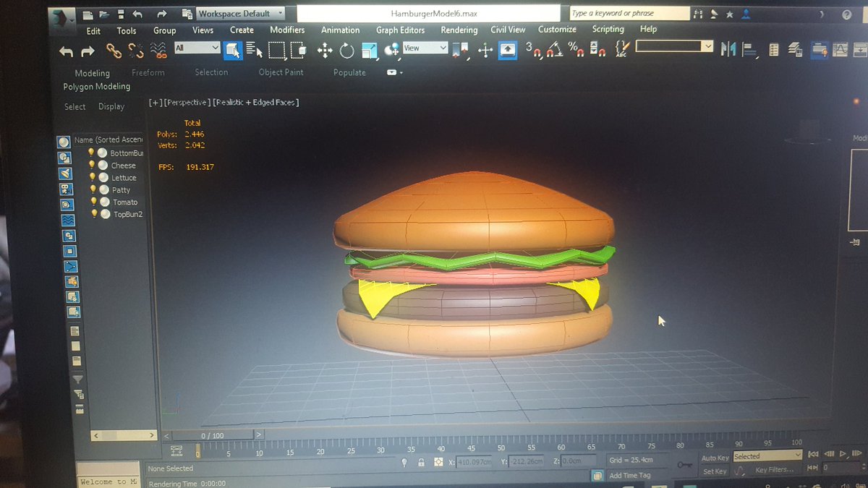The height and width of the screenshot is (488, 868).
Task: Open the Rendering menu
Action: tap(459, 30)
